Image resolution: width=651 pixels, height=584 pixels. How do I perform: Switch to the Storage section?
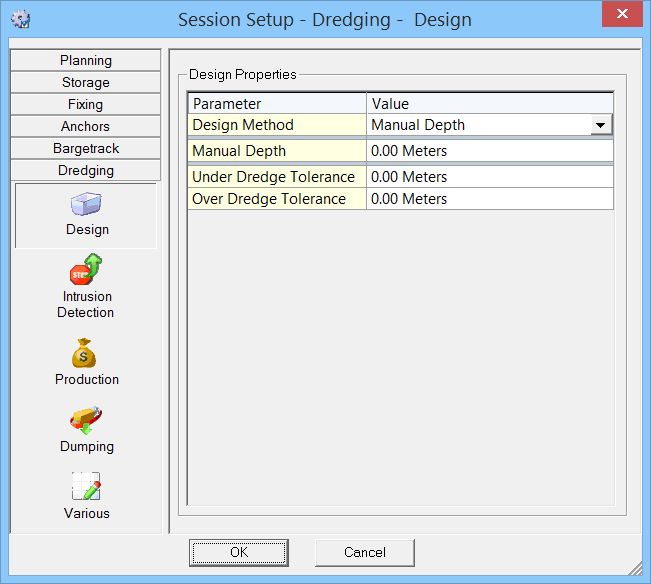tap(86, 83)
